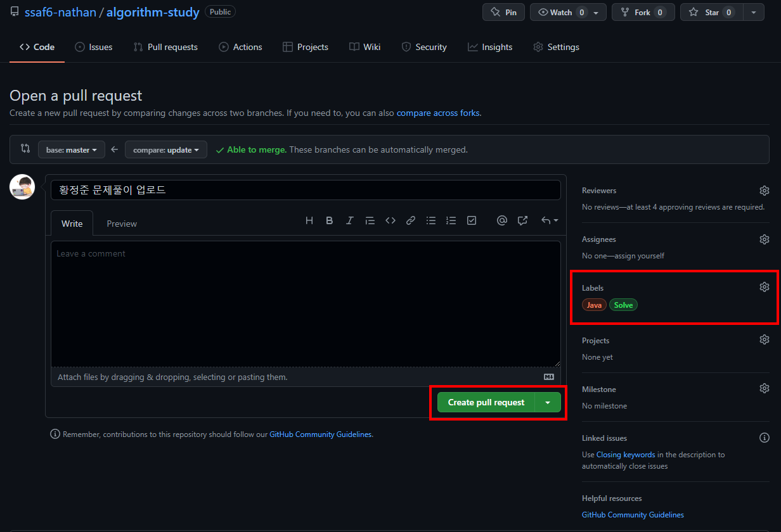
Task: Open Create pull request options arrow
Action: [x=548, y=402]
